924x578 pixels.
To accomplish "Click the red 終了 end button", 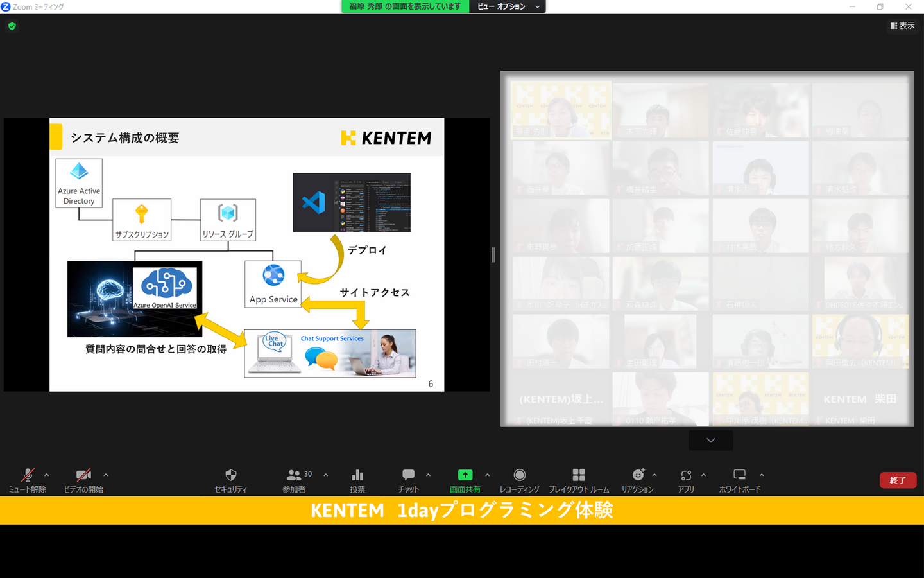I will point(898,480).
